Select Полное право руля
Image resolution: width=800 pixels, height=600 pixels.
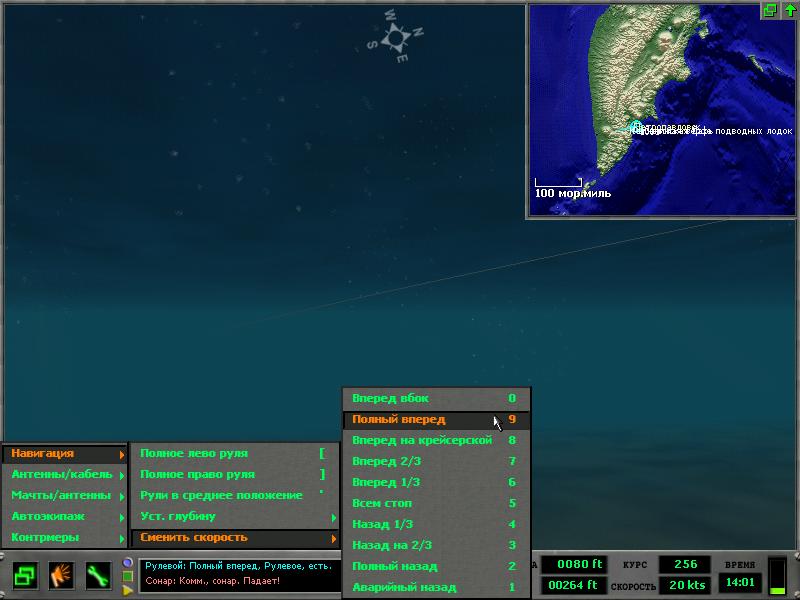point(235,474)
